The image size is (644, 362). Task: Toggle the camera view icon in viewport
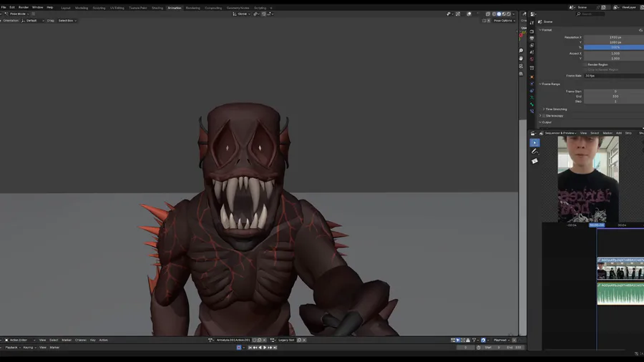(x=521, y=66)
